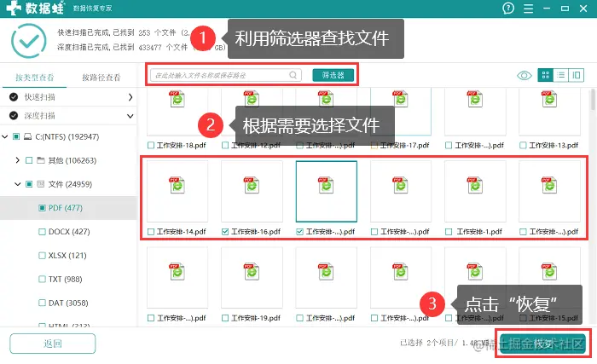
Task: Select the teal-outlined selected PDF thumbnail
Action: (x=327, y=191)
